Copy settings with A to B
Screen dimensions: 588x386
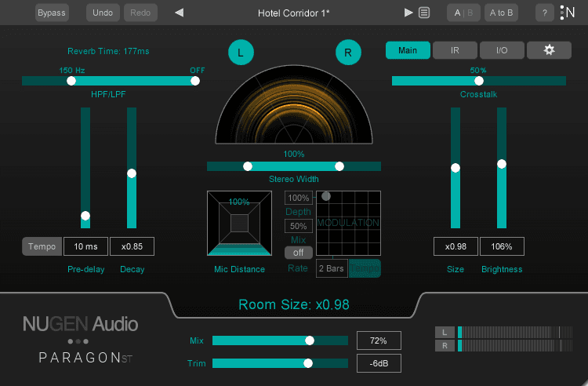pyautogui.click(x=502, y=13)
